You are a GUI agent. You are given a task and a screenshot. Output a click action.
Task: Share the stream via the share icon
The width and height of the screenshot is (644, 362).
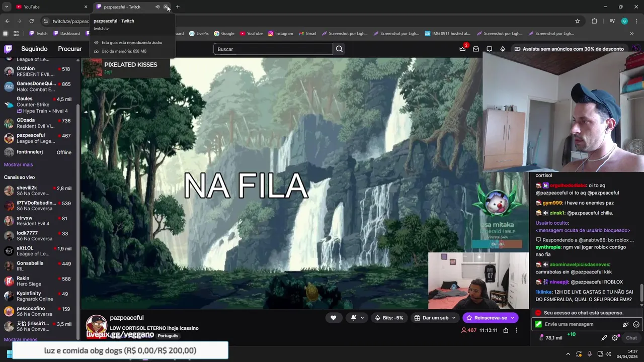[506, 330]
